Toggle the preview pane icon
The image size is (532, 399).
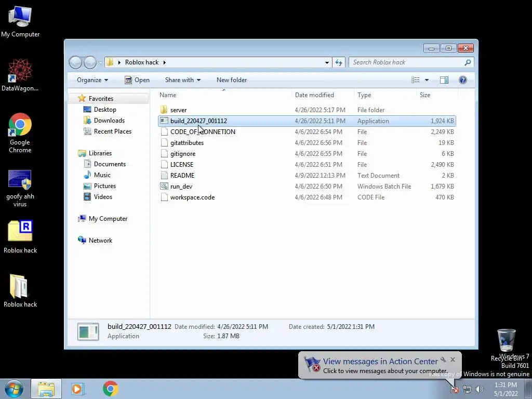[x=444, y=79]
